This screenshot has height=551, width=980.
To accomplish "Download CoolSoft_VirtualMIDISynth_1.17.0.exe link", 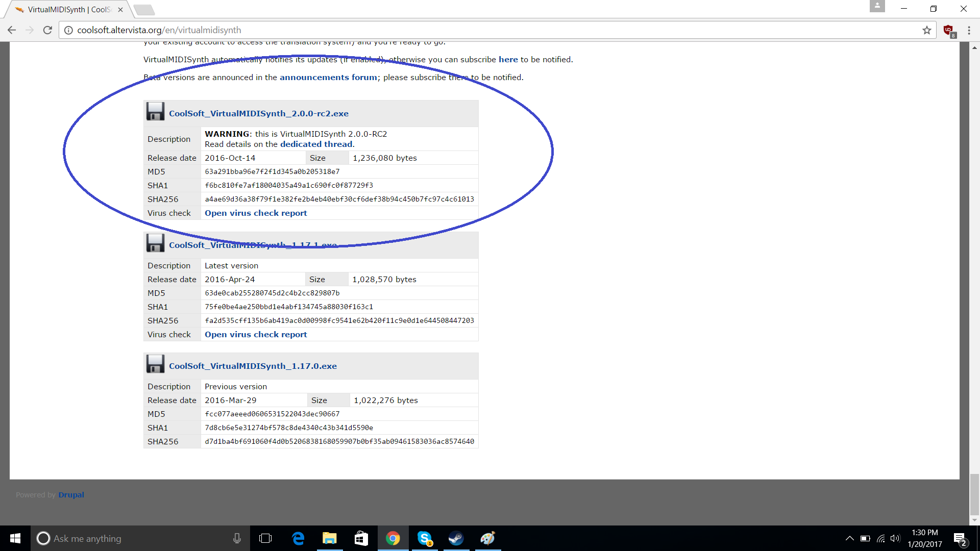I will tap(253, 366).
